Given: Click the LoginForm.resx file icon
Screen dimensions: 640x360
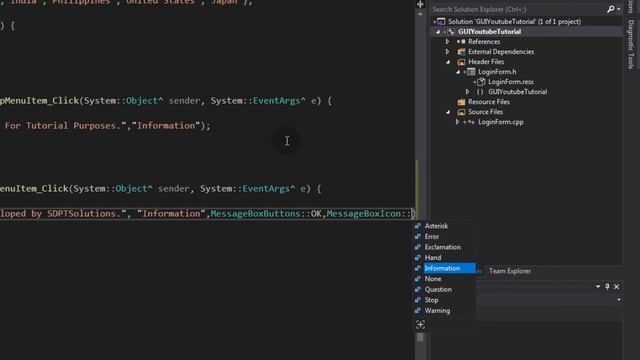Looking at the screenshot, I should [x=481, y=82].
